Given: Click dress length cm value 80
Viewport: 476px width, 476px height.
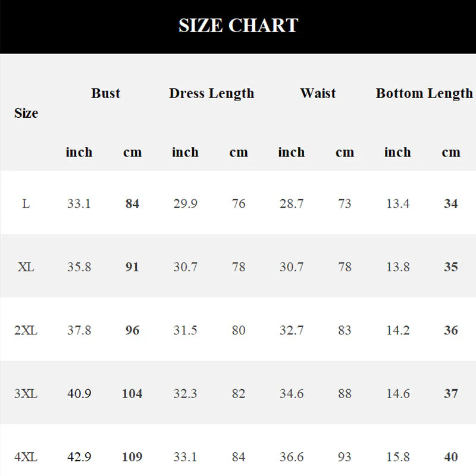Looking at the screenshot, I should click(239, 330).
